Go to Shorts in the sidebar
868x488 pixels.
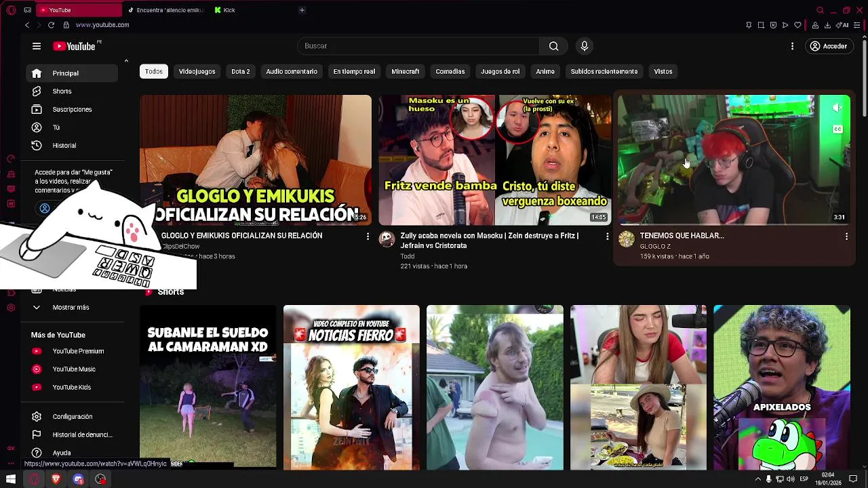(71, 91)
